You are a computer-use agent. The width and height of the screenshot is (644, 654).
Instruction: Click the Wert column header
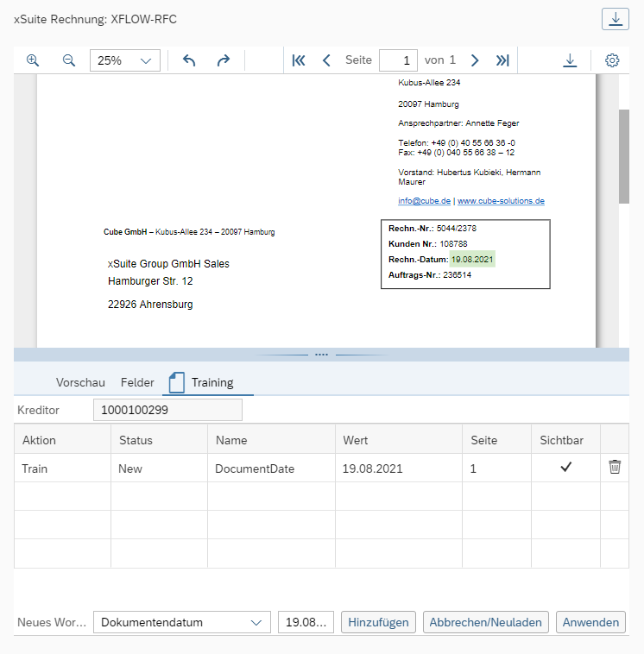click(399, 440)
